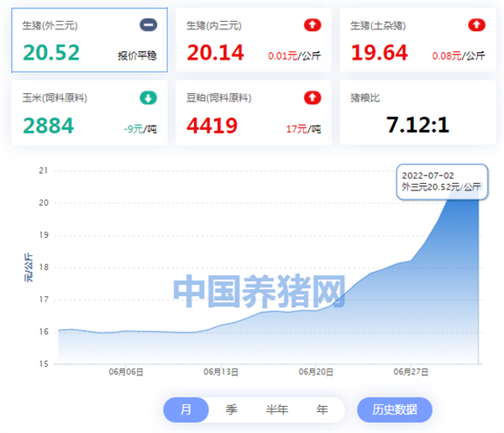Click the -9元/吨 change text
504x433 pixels.
140,129
